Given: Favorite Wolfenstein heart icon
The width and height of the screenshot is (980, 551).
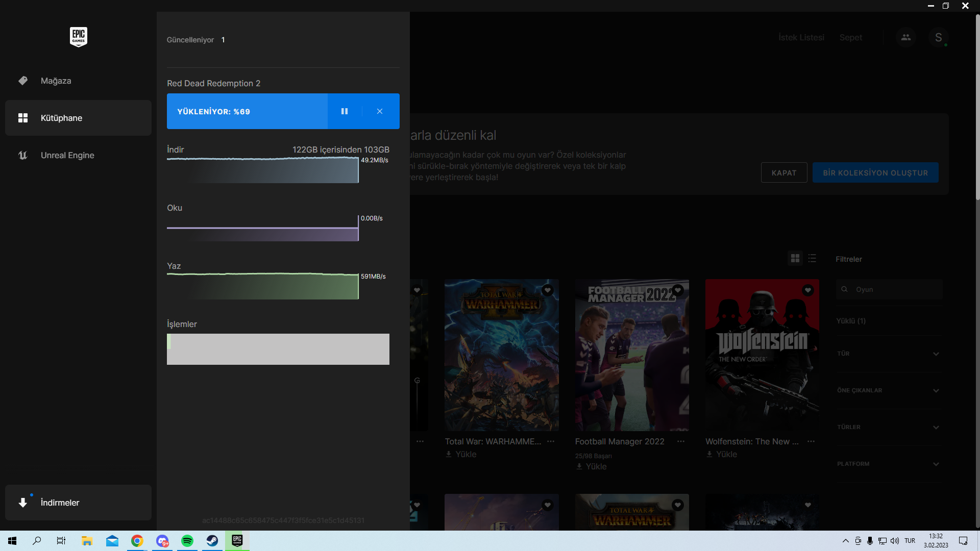Looking at the screenshot, I should click(808, 290).
